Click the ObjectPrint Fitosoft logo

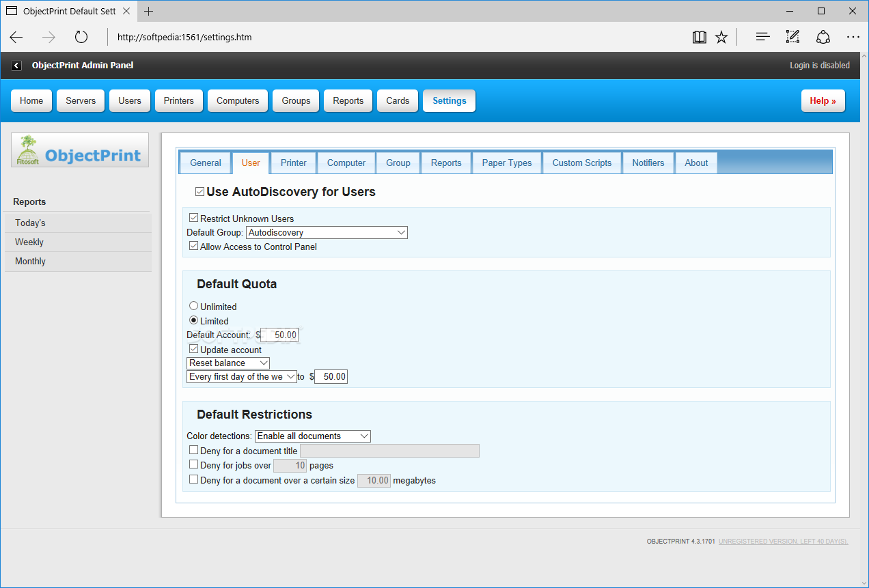point(80,150)
